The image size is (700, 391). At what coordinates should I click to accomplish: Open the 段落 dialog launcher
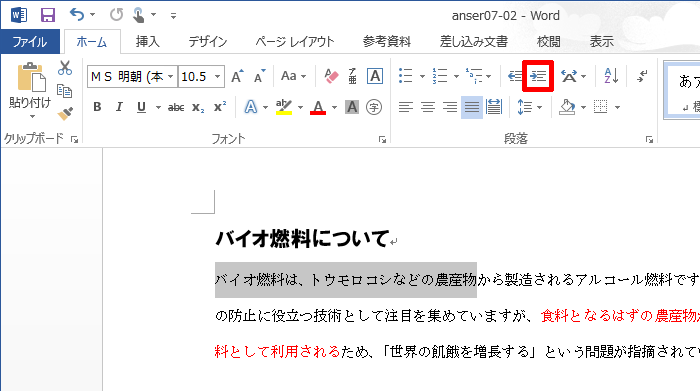(649, 140)
